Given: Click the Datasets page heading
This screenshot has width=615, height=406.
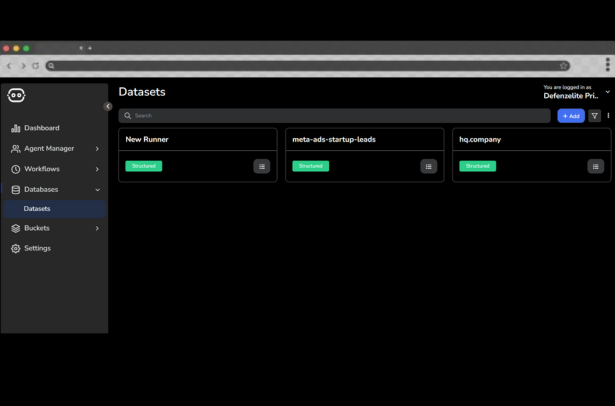Looking at the screenshot, I should point(142,92).
